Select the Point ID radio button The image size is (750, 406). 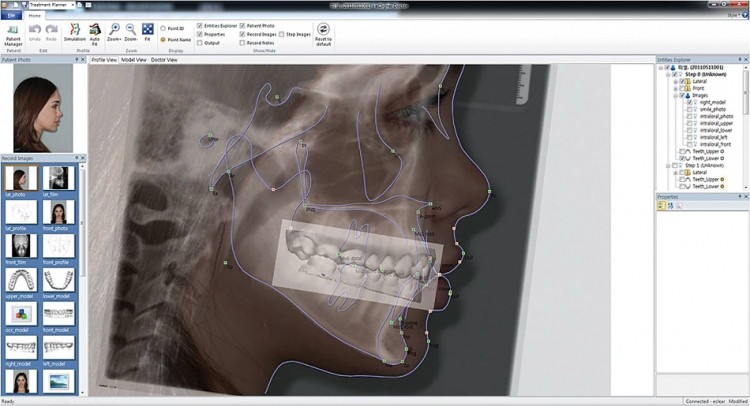163,29
